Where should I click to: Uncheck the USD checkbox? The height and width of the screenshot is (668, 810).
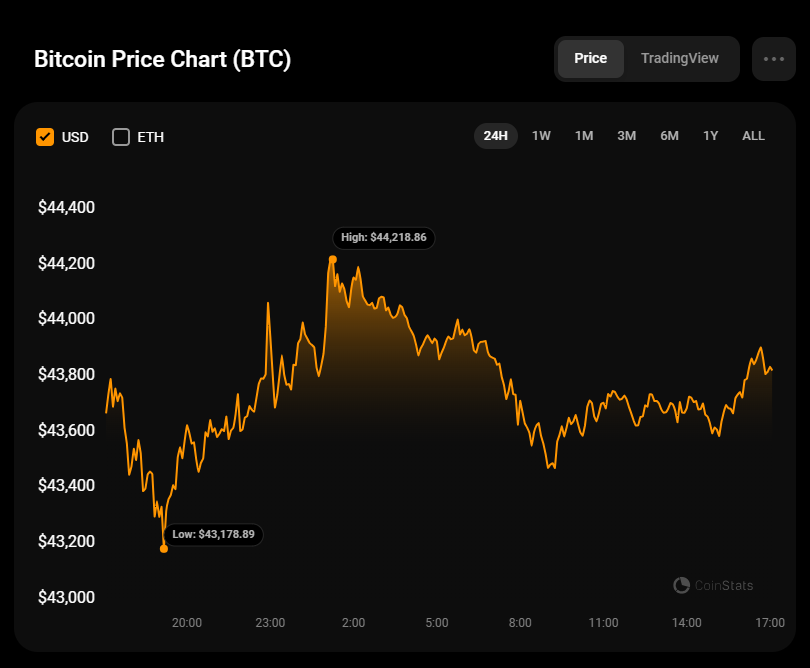(x=45, y=137)
